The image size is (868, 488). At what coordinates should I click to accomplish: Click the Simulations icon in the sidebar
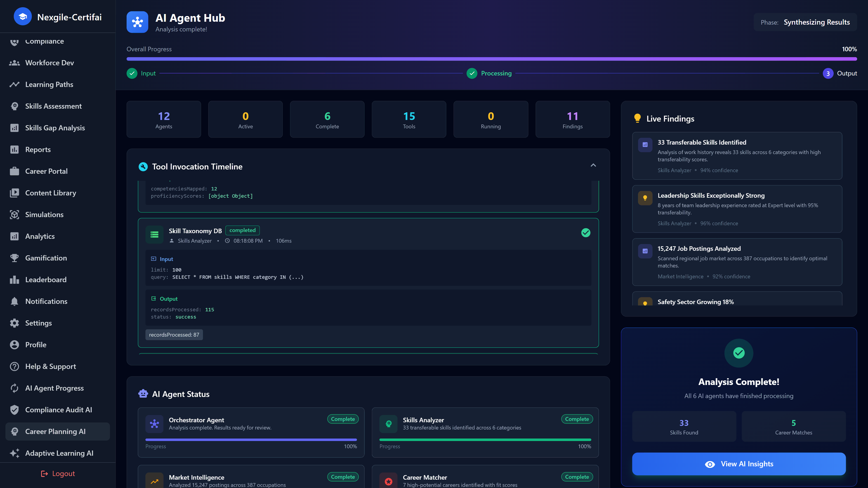coord(14,215)
